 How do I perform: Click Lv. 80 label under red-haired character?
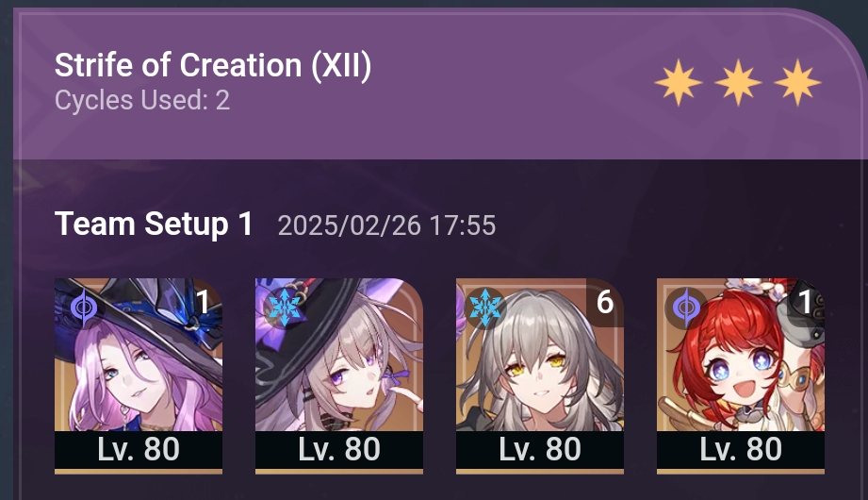click(x=741, y=450)
